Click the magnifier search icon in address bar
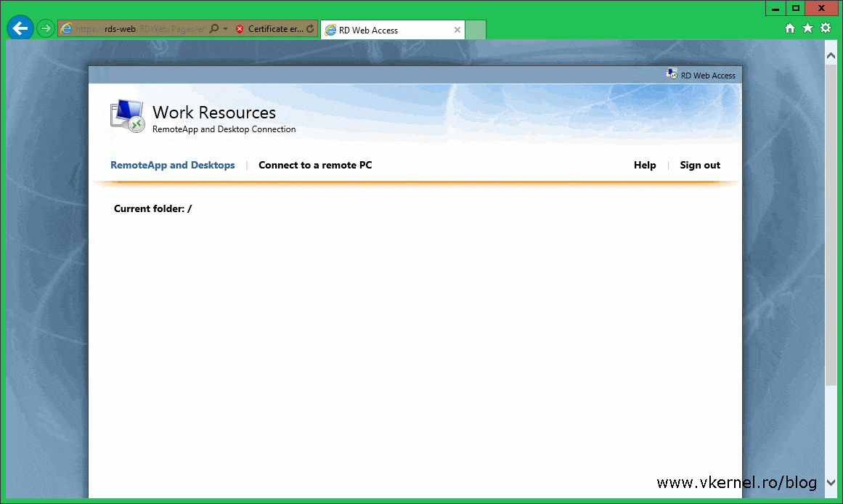The width and height of the screenshot is (843, 504). pos(214,29)
